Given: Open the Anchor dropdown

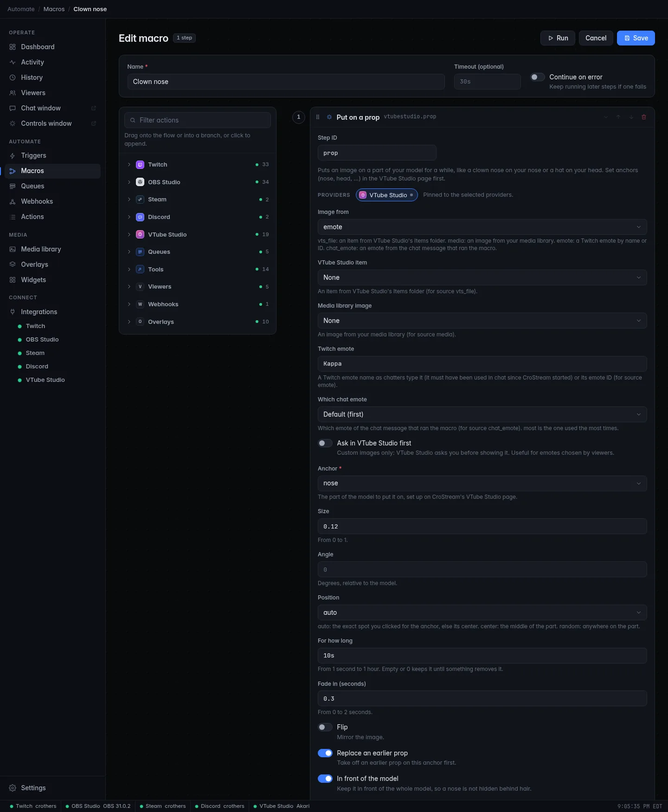Looking at the screenshot, I should point(482,483).
